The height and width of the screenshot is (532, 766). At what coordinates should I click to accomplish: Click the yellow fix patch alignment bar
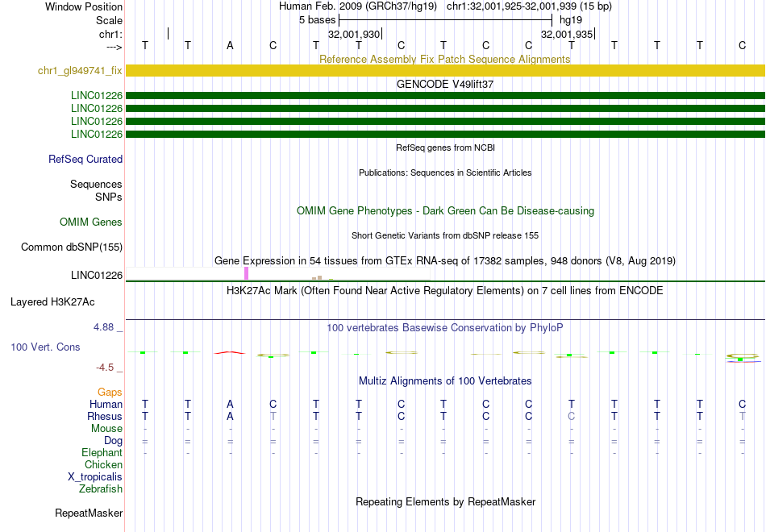[445, 70]
